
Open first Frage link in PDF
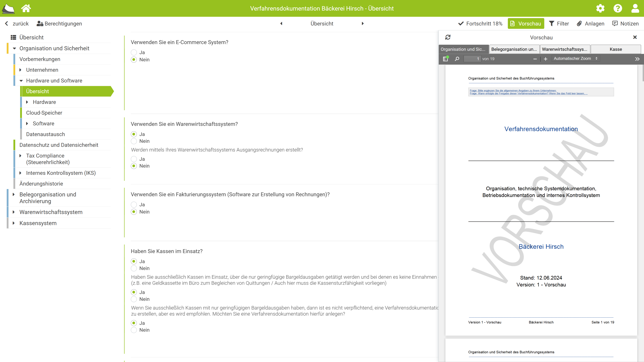click(x=513, y=90)
